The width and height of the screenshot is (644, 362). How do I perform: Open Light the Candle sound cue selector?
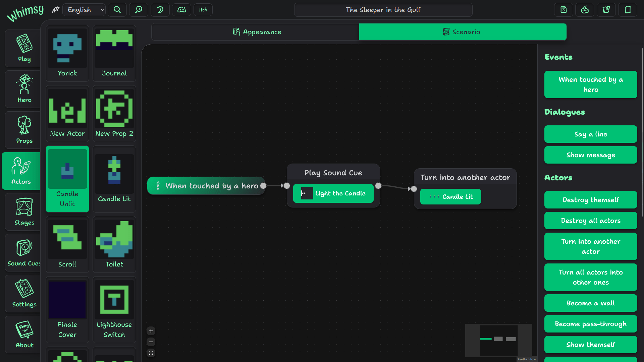coord(333,193)
